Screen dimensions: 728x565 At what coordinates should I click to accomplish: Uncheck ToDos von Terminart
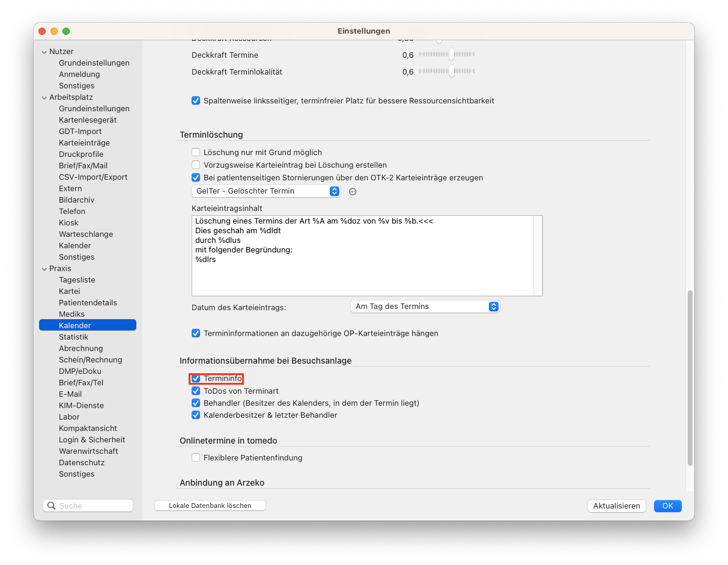(x=196, y=391)
